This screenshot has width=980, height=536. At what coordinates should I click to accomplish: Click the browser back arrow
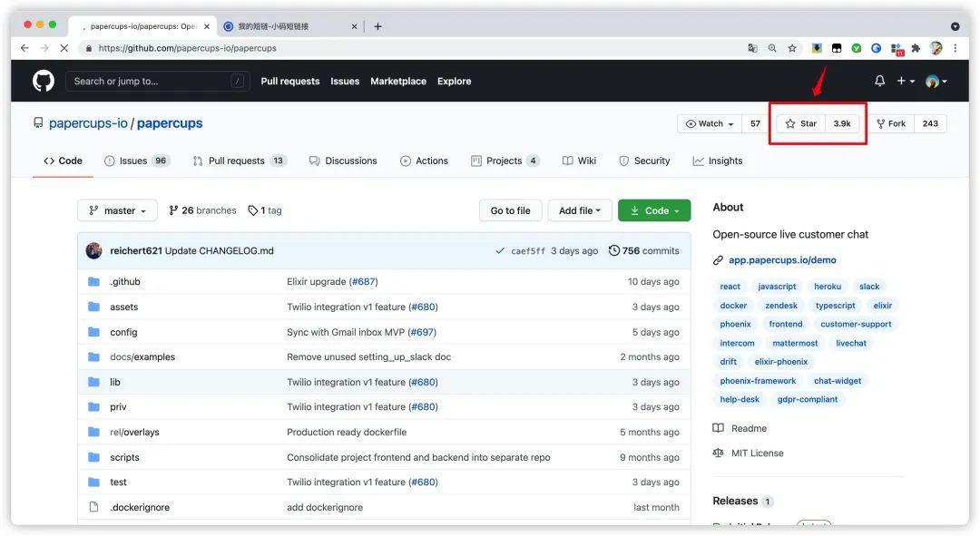pyautogui.click(x=24, y=48)
